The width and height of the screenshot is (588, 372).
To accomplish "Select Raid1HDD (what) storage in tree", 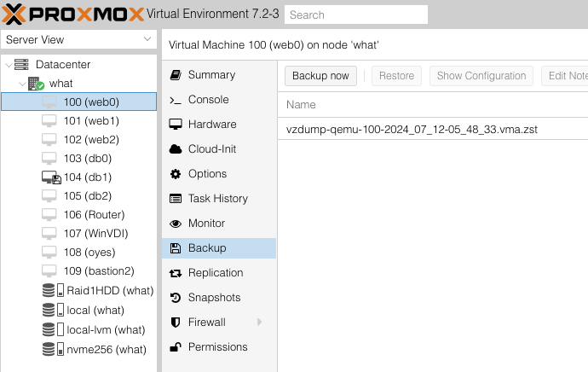I will [78, 291].
